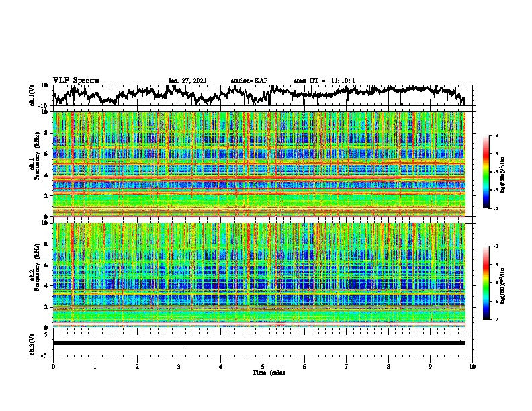The image size is (532, 411).
Task: Click the ch.1(V) waveform axis label
Action: pos(32,95)
